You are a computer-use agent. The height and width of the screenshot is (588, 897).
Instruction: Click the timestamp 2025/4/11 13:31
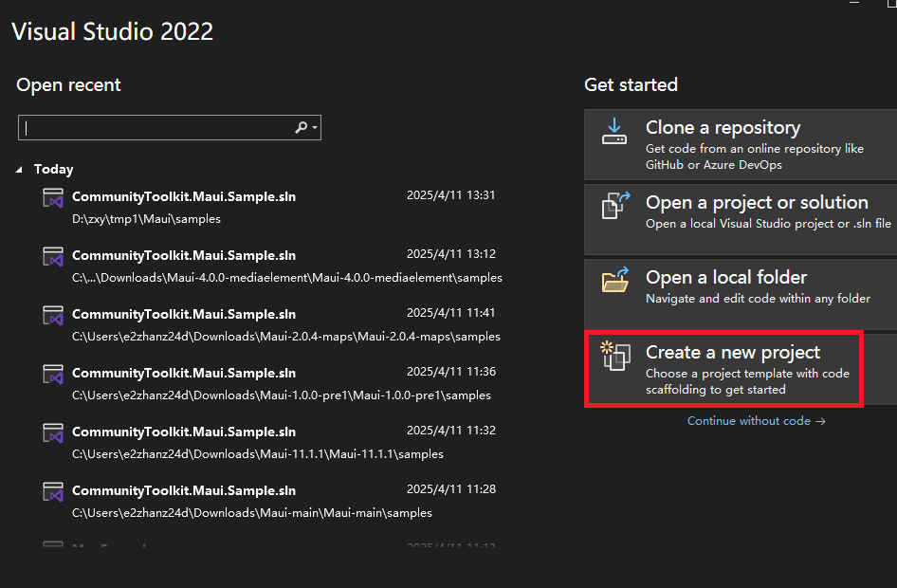tap(450, 195)
